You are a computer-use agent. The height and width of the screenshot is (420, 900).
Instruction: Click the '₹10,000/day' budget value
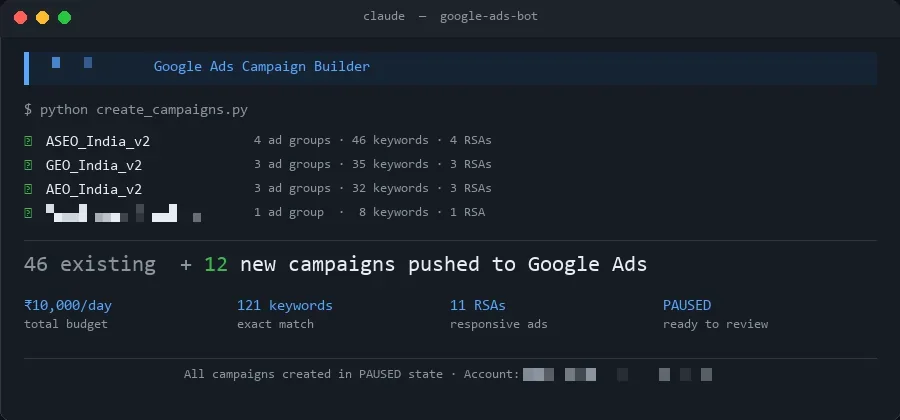[68, 305]
